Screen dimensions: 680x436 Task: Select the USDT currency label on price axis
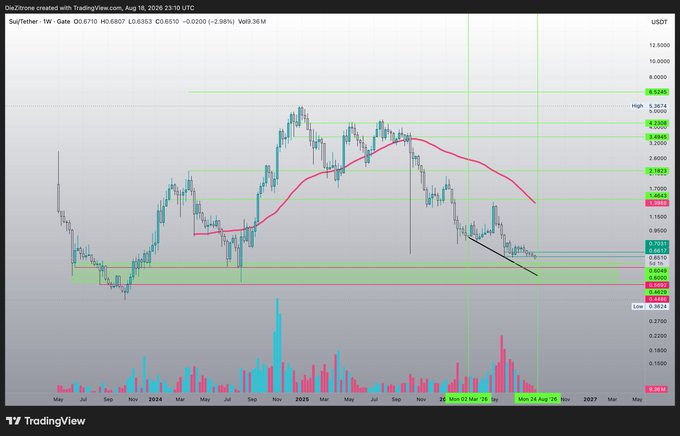point(659,22)
